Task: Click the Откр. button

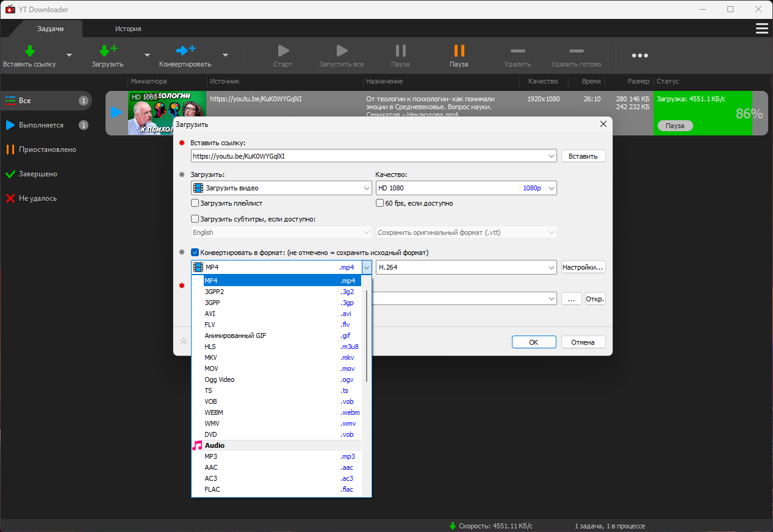Action: pyautogui.click(x=595, y=299)
